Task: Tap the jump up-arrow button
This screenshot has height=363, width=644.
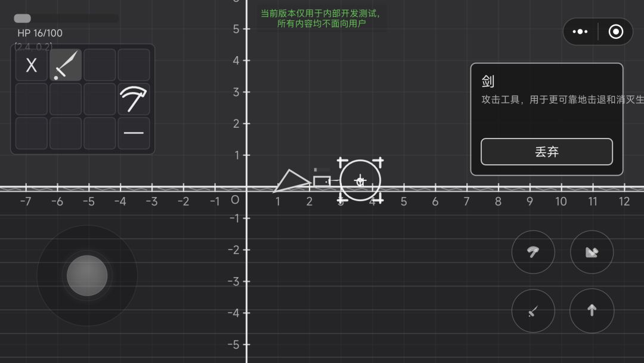Action: tap(592, 311)
